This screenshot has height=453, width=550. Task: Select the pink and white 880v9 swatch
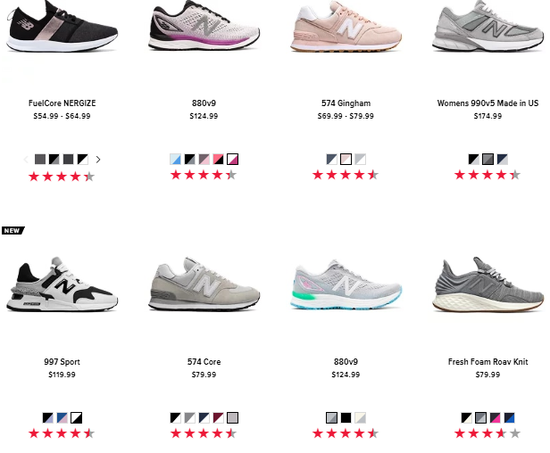(x=233, y=159)
